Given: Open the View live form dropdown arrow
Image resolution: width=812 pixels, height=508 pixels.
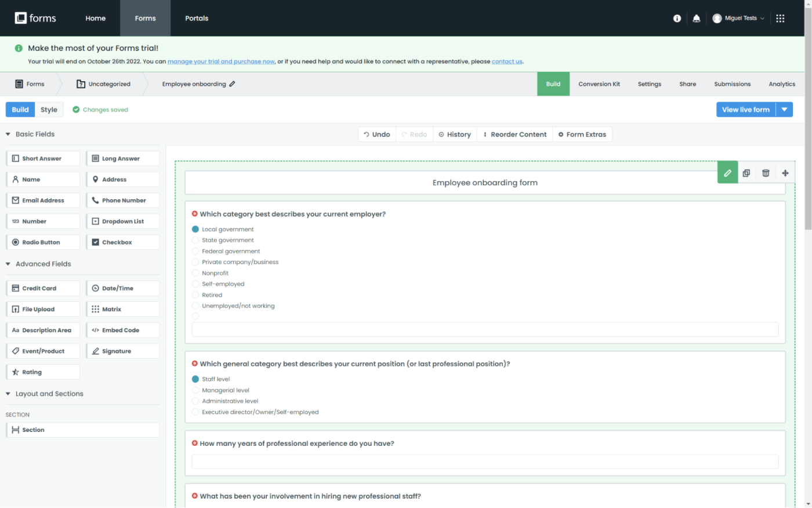Looking at the screenshot, I should click(784, 110).
